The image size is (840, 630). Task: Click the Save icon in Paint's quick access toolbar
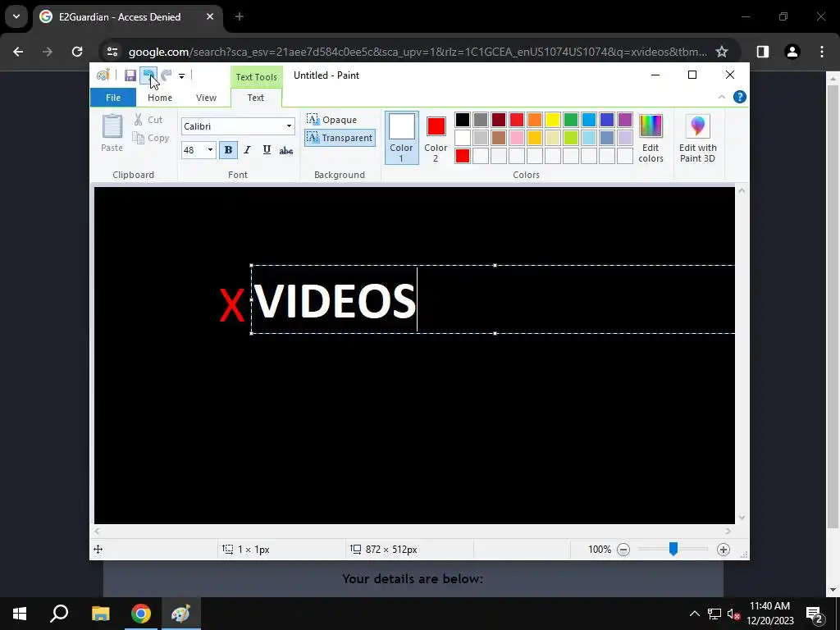click(x=130, y=75)
